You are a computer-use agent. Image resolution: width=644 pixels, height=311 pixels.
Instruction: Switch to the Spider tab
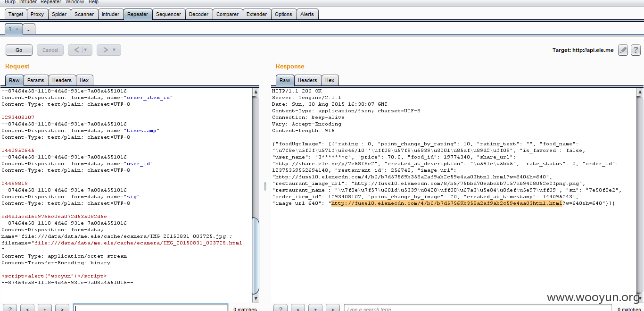pyautogui.click(x=59, y=14)
